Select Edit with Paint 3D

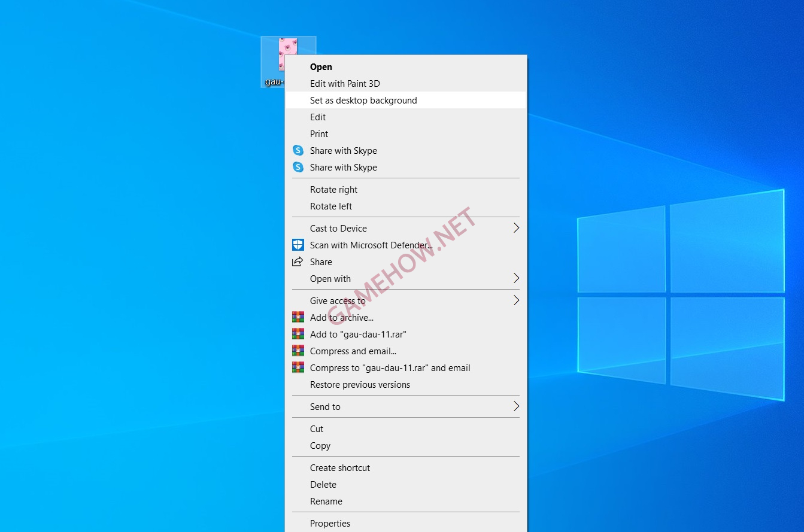tap(345, 84)
